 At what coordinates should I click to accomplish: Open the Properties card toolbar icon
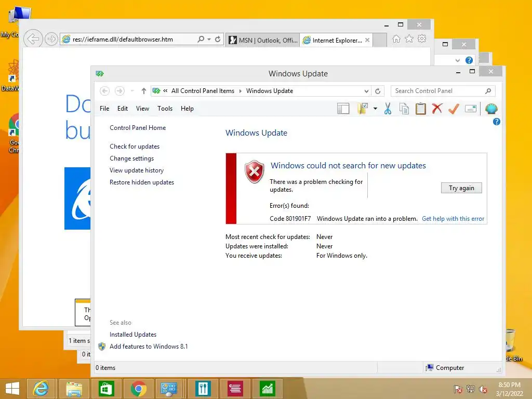pyautogui.click(x=471, y=109)
